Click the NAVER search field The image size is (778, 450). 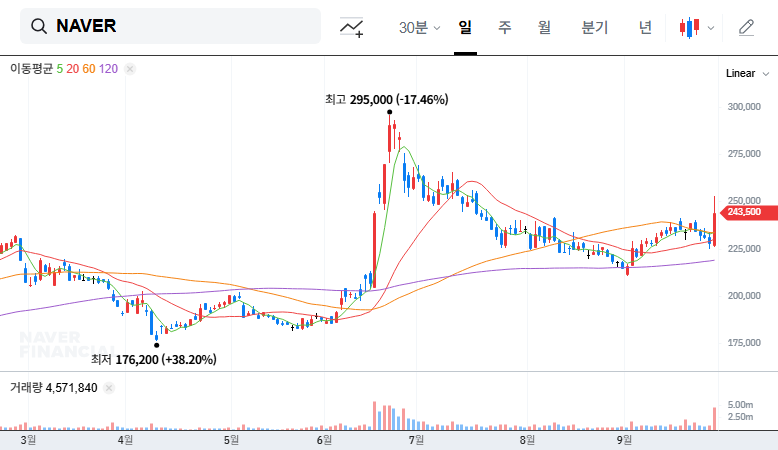click(x=170, y=26)
